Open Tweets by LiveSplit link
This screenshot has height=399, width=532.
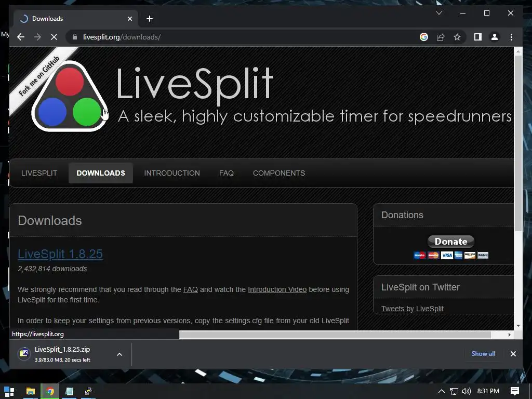(x=412, y=309)
